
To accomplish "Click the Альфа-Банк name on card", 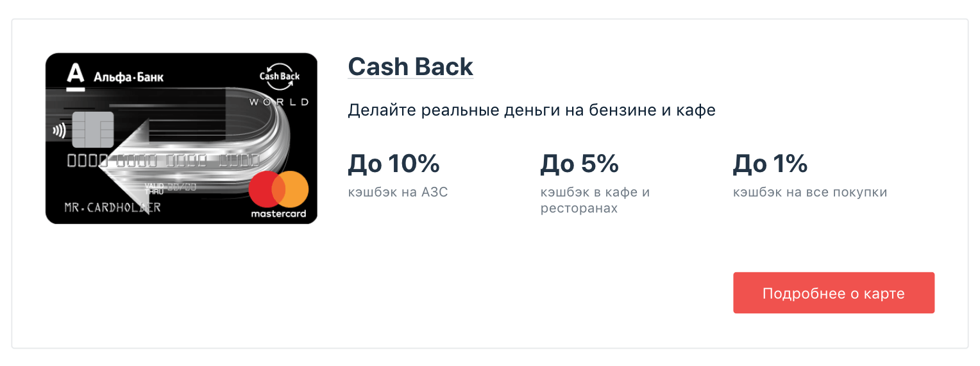I will pyautogui.click(x=128, y=78).
